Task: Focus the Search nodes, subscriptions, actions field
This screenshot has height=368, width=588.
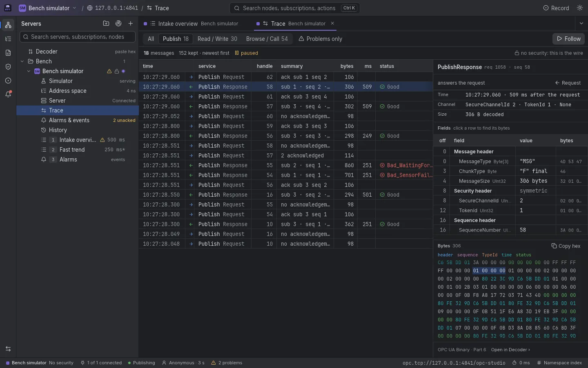Action: 294,8
